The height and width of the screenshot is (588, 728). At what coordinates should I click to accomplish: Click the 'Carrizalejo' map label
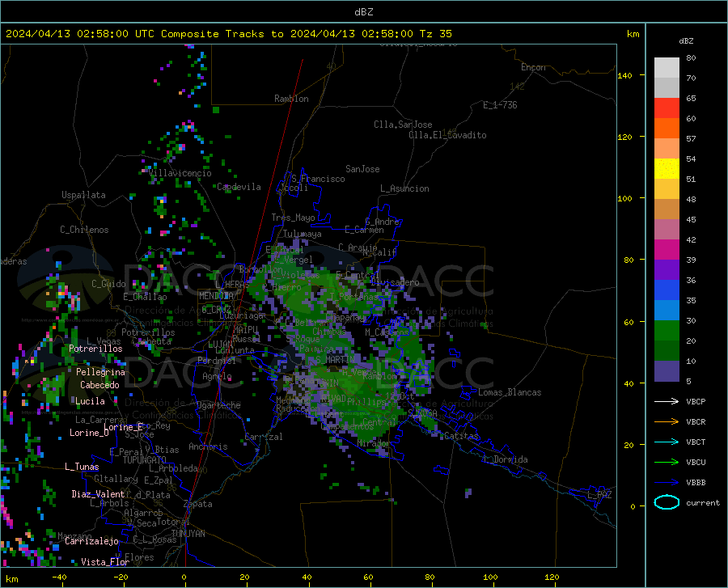(x=91, y=540)
